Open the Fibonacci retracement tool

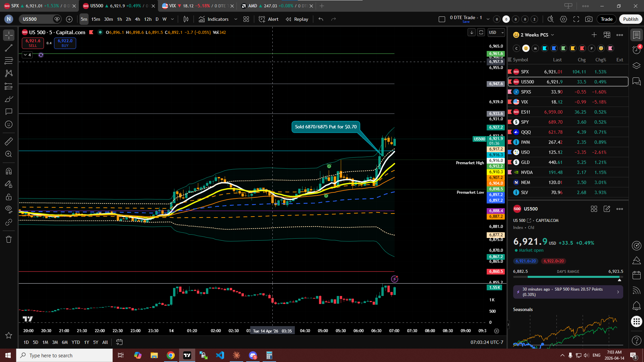[x=9, y=61]
